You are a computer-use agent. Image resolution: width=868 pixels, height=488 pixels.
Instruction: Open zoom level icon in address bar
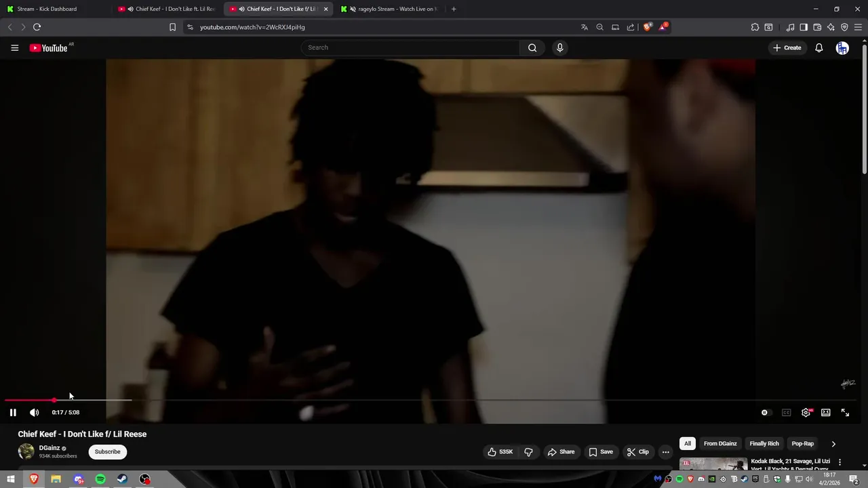599,27
